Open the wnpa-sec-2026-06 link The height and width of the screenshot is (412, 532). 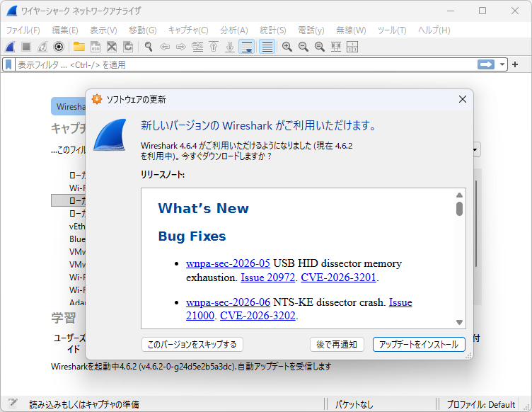pyautogui.click(x=228, y=302)
